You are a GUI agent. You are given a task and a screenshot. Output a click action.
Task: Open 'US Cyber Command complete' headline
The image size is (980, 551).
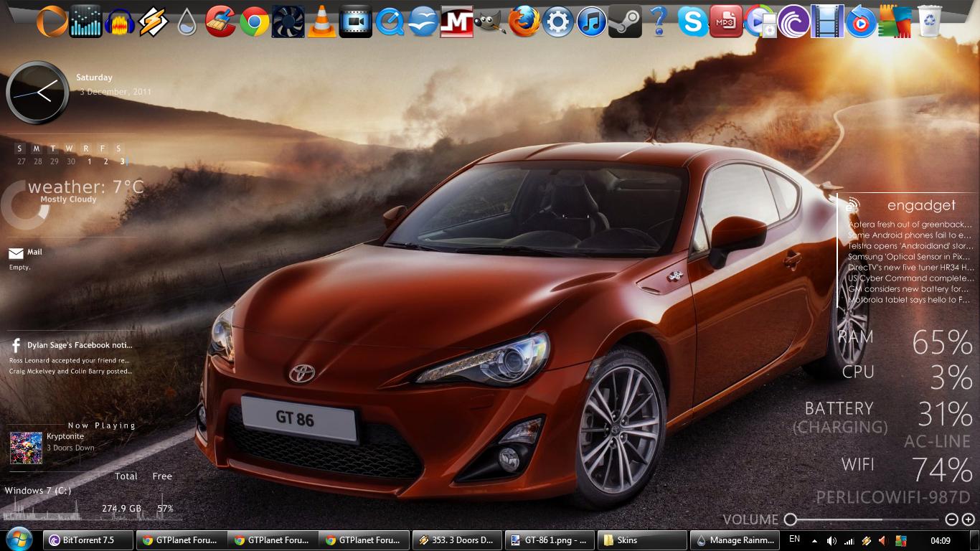(910, 278)
